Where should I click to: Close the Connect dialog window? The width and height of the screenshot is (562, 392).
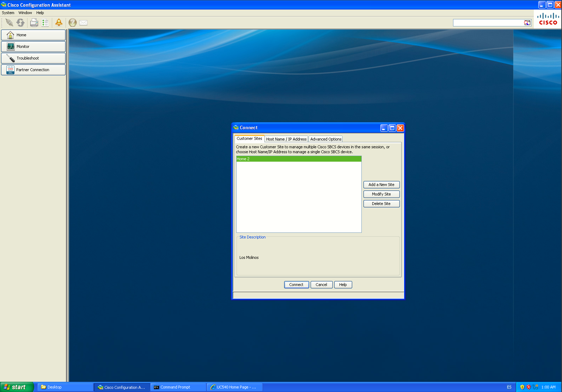[x=400, y=128]
